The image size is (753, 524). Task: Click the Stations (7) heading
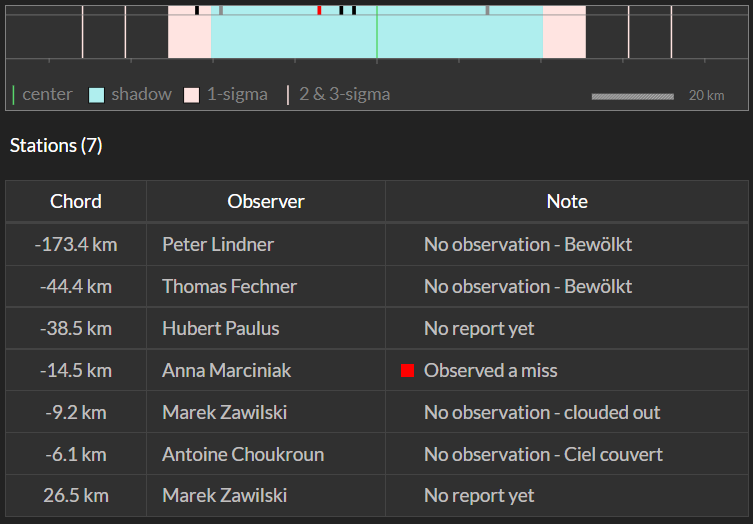tap(56, 146)
